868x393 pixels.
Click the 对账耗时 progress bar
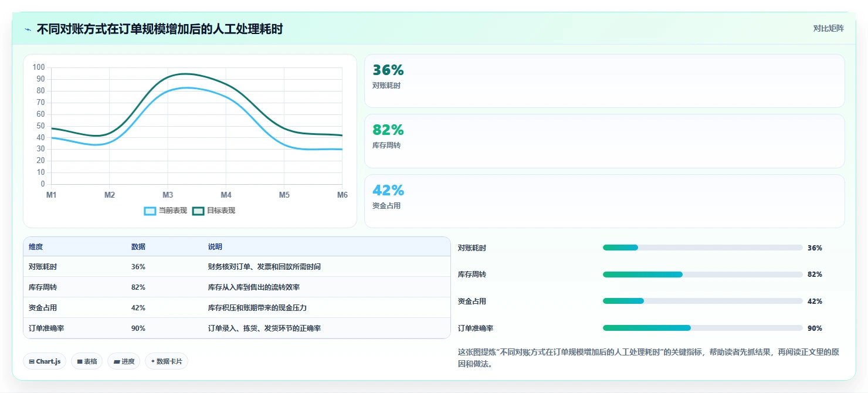[x=703, y=248]
